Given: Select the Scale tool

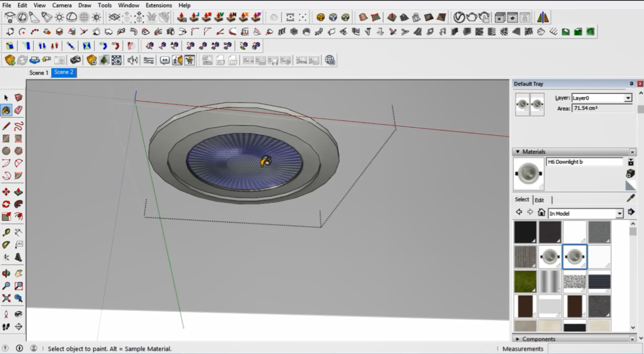Looking at the screenshot, I should [6, 217].
